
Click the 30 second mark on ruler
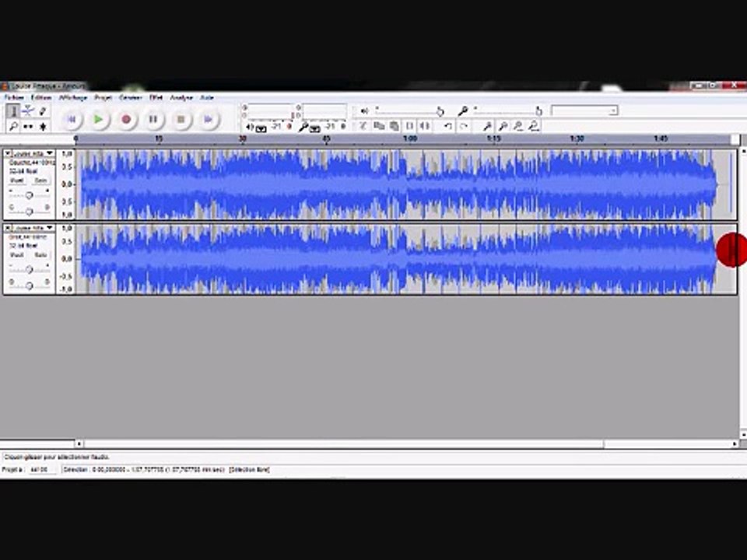[243, 139]
